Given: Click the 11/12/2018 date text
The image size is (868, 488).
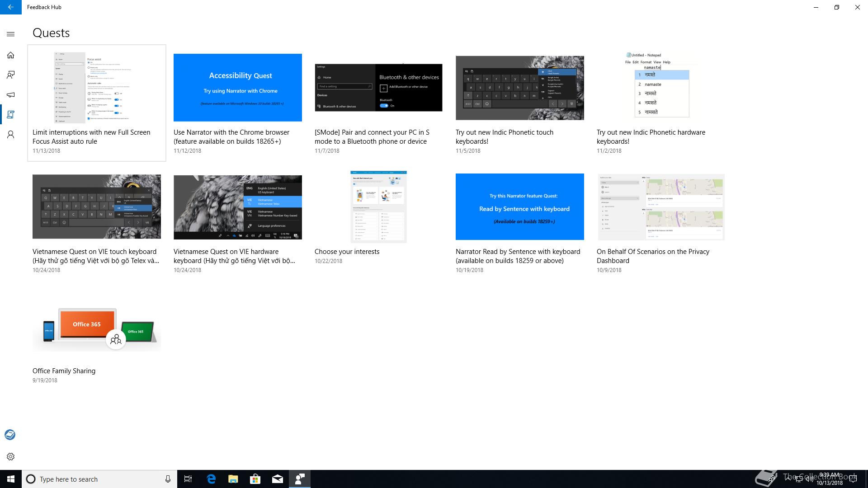Looking at the screenshot, I should tap(187, 151).
